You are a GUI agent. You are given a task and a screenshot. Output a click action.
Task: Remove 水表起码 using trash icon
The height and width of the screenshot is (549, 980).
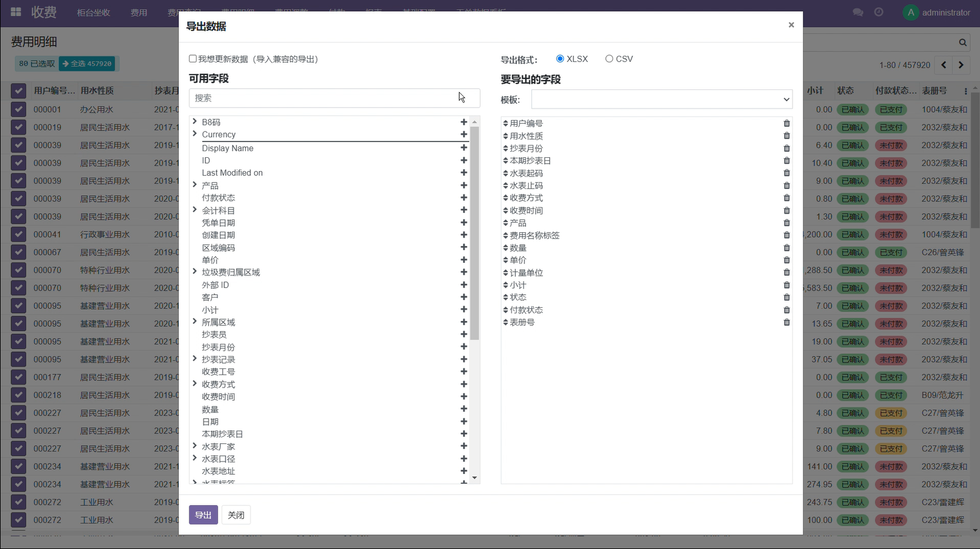click(787, 173)
